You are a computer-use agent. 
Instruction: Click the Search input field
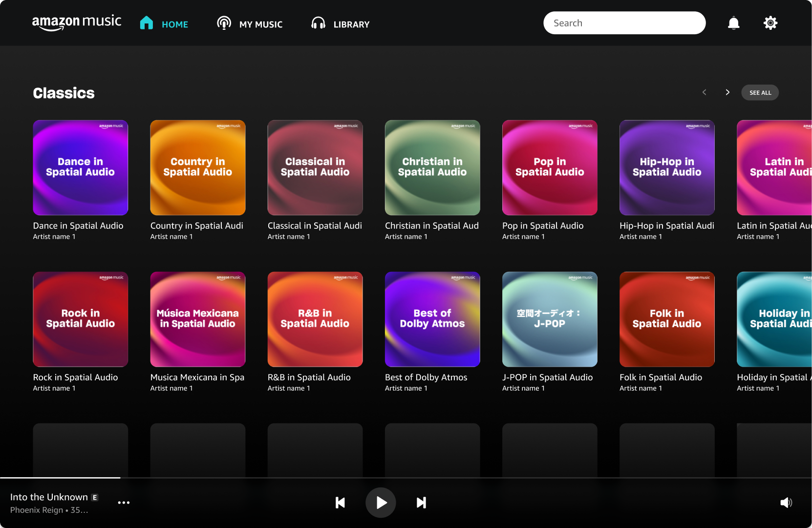(x=624, y=23)
